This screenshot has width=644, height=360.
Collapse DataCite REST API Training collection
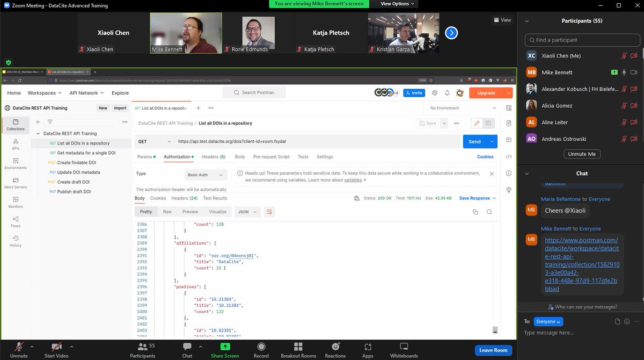tap(38, 133)
